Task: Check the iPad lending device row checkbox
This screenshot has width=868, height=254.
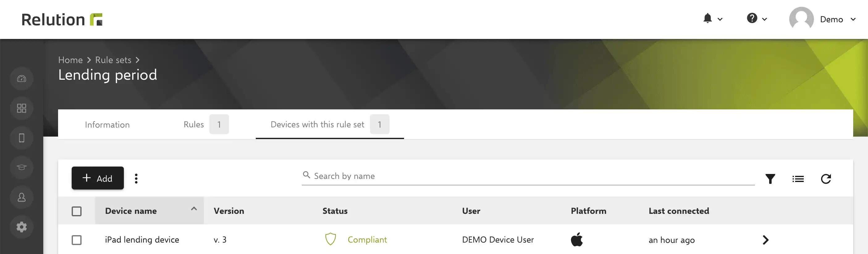Action: pos(77,240)
